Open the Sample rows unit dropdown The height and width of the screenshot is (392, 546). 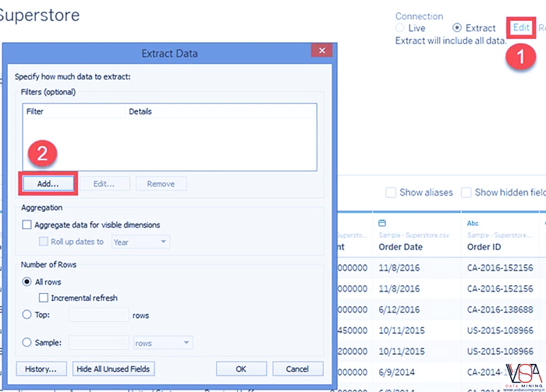162,343
